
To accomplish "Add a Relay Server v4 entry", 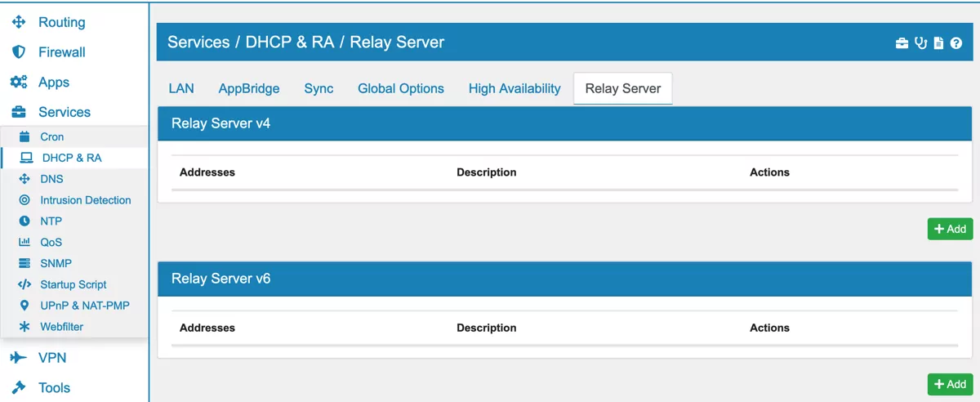I will (950, 229).
